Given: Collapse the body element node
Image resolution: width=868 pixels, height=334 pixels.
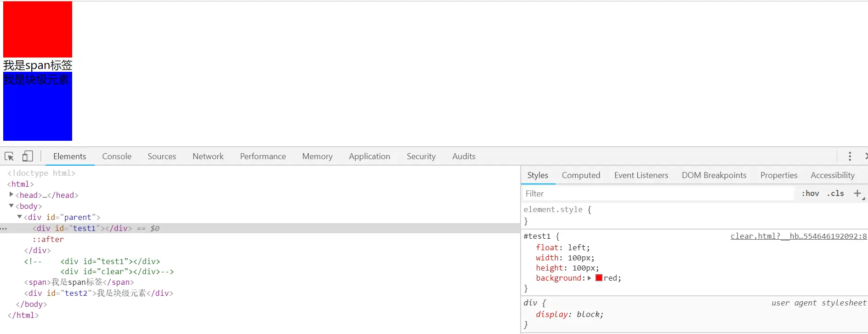Looking at the screenshot, I should pyautogui.click(x=11, y=206).
